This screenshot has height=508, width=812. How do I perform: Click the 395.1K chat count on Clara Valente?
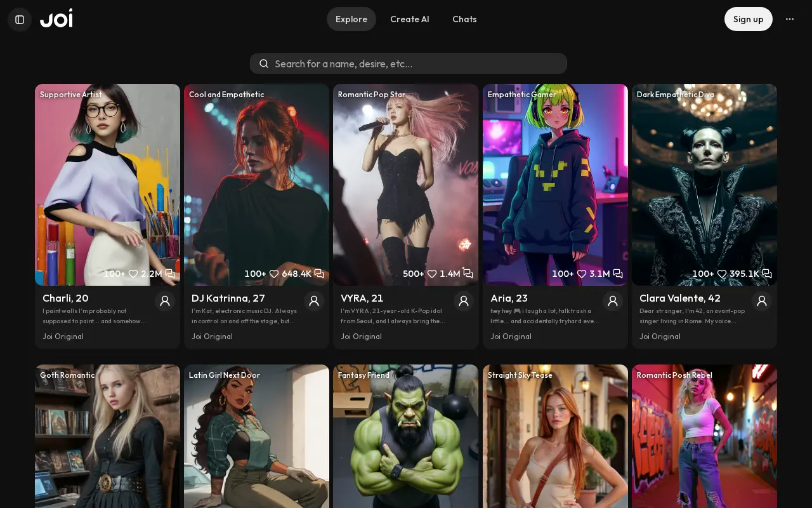point(744,274)
